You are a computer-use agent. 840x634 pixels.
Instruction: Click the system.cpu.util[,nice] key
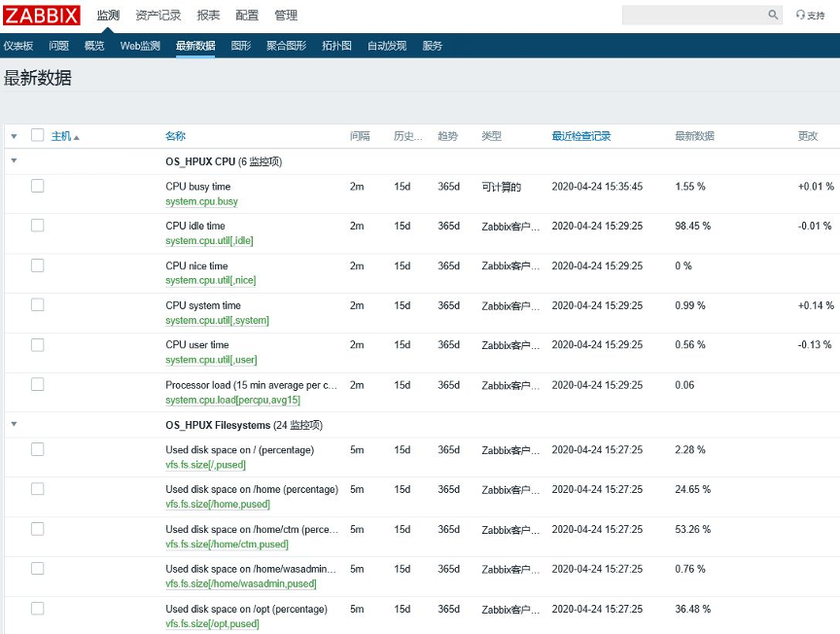(211, 280)
